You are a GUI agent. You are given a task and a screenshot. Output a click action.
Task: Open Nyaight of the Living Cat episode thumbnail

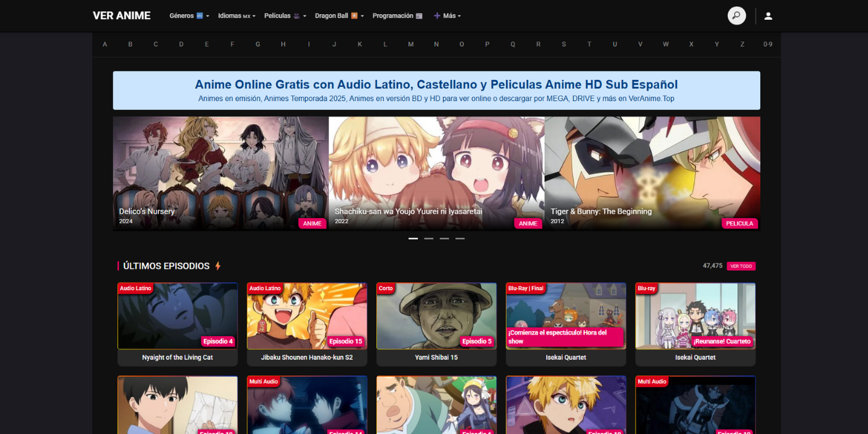tap(177, 316)
